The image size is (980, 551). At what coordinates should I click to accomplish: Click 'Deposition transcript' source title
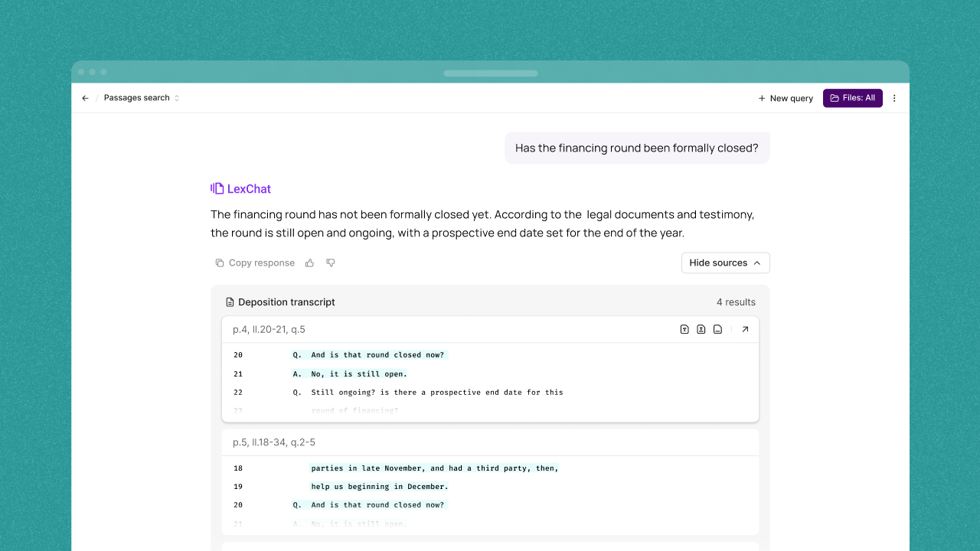click(286, 302)
